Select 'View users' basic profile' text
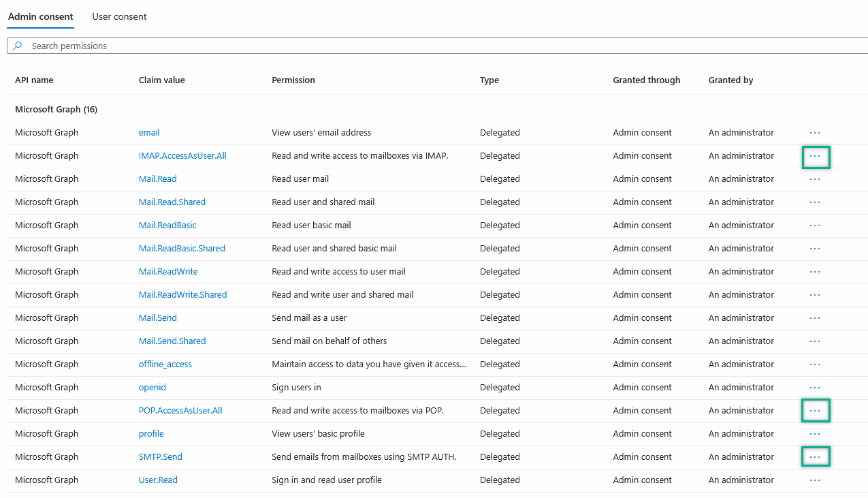Viewport: 868px width, 498px height. (318, 433)
